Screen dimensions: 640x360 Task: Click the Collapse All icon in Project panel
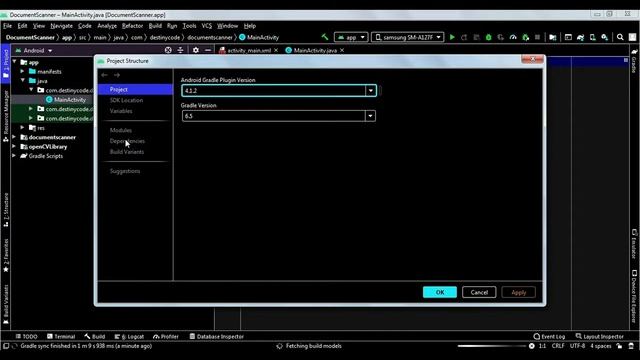pos(180,50)
